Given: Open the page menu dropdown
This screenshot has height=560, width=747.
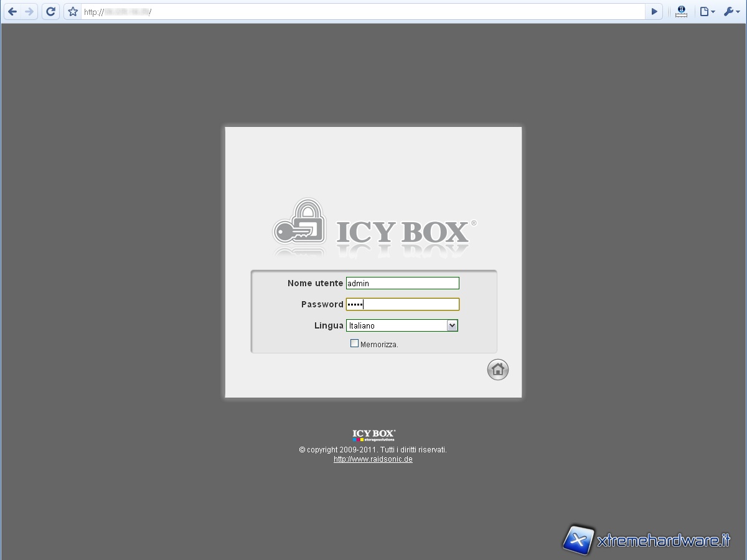Looking at the screenshot, I should tap(707, 11).
